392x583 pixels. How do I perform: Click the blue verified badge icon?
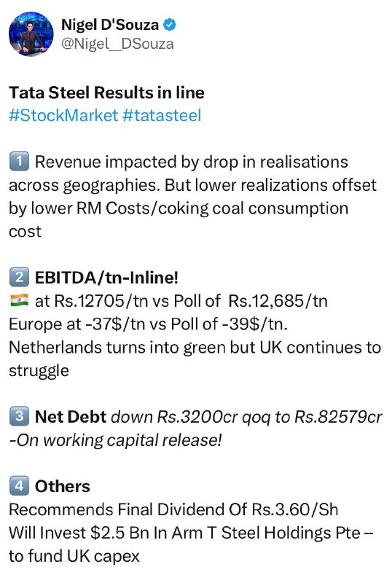click(170, 25)
